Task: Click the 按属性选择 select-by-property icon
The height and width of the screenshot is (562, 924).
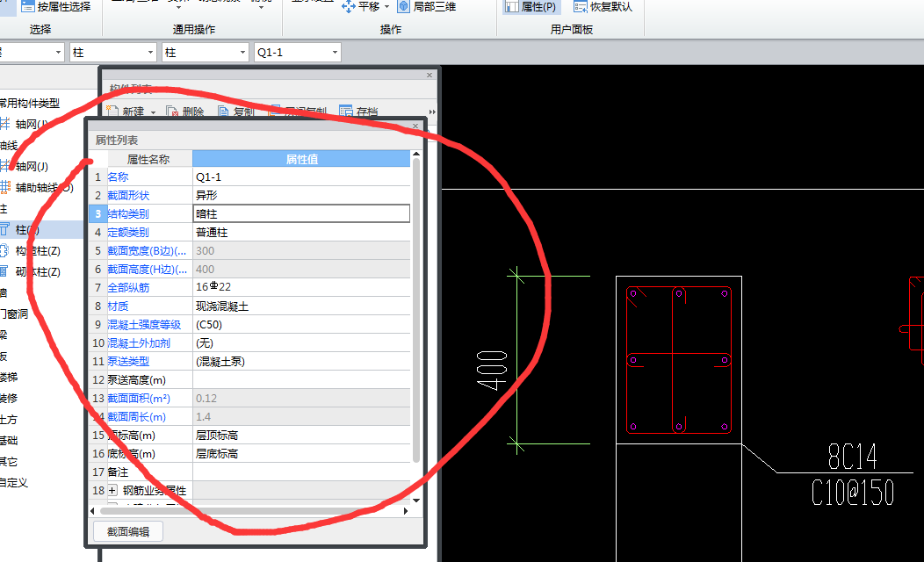Action: point(28,6)
